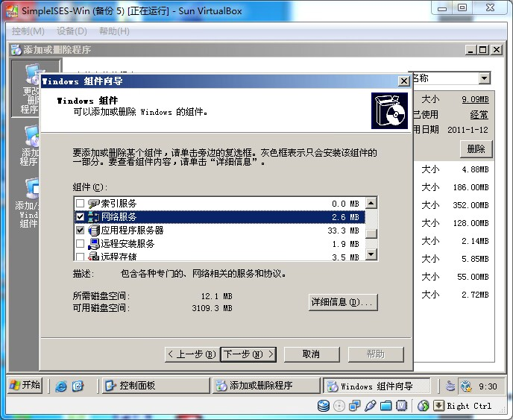This screenshot has width=513, height=420.
Task: Select the program row with 55.00MB
Action: 454,277
